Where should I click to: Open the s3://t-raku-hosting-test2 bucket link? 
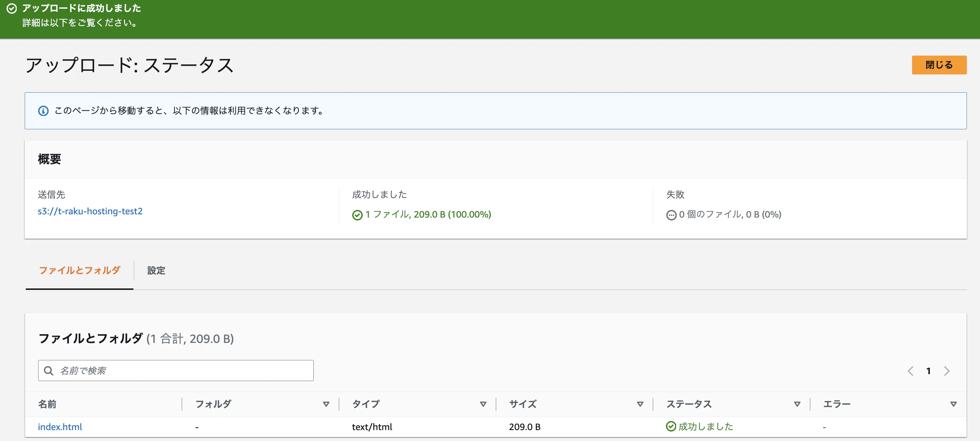(90, 211)
